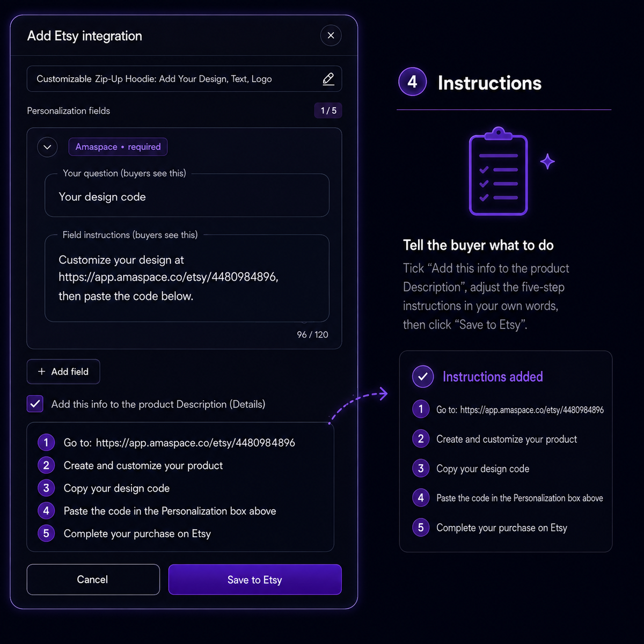Screen dimensions: 644x644
Task: Open the amaspace URL in Instructions added
Action: (x=532, y=410)
